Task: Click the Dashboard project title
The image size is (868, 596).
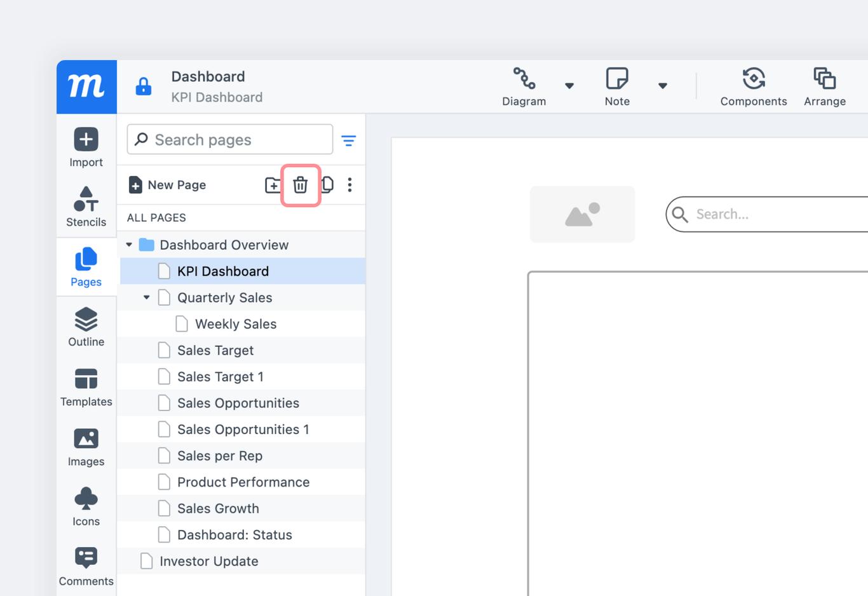Action: pyautogui.click(x=208, y=76)
